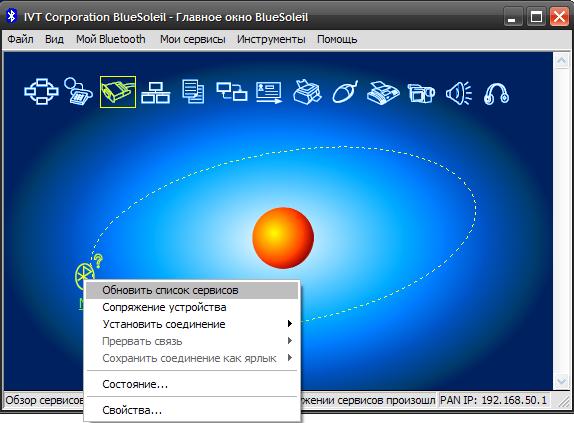Select the AV speaker audio icon
574x423 pixels.
pos(459,93)
